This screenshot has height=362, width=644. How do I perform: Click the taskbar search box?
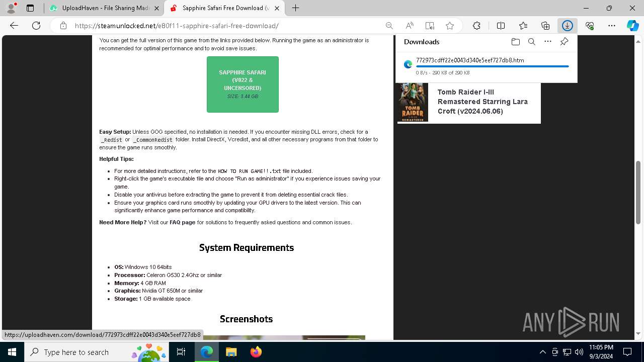tap(98, 352)
